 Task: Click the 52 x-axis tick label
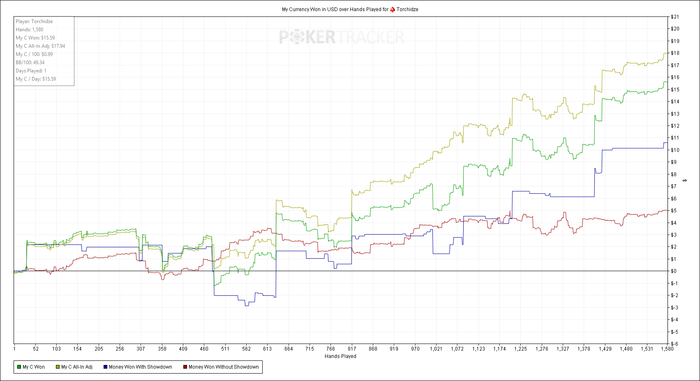tap(36, 349)
